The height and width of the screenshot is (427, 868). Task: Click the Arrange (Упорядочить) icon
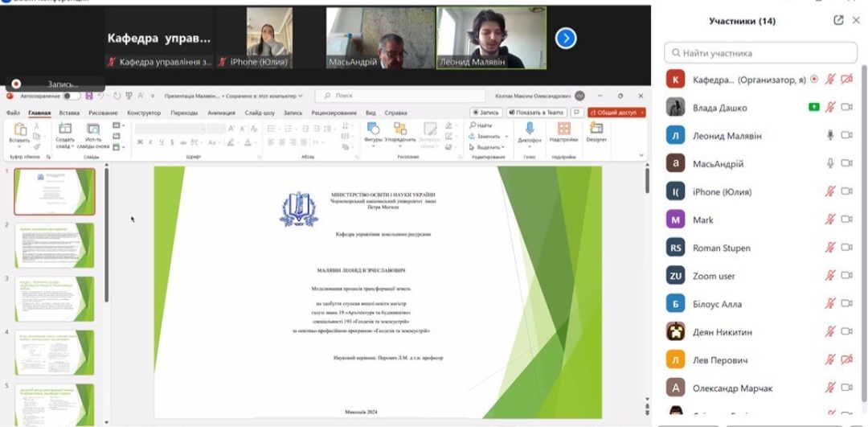coord(399,129)
